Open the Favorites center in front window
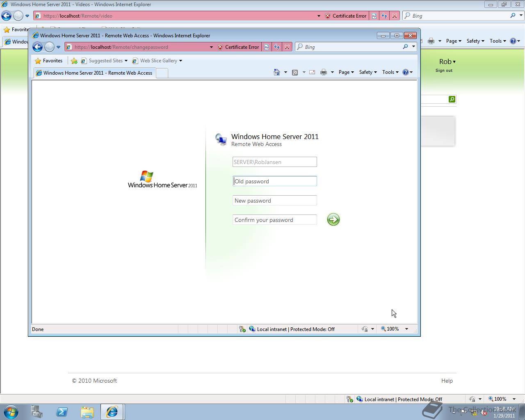Screen dimensions: 525x420 pos(49,61)
